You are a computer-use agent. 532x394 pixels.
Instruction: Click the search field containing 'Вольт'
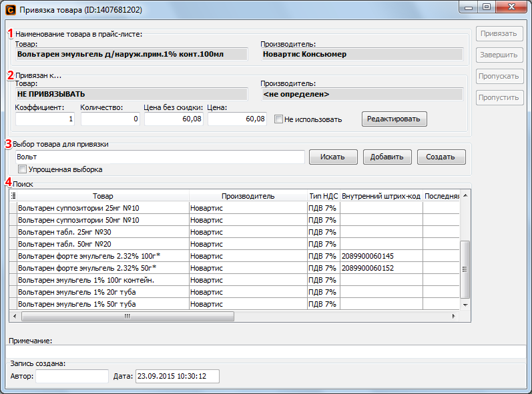(160, 157)
